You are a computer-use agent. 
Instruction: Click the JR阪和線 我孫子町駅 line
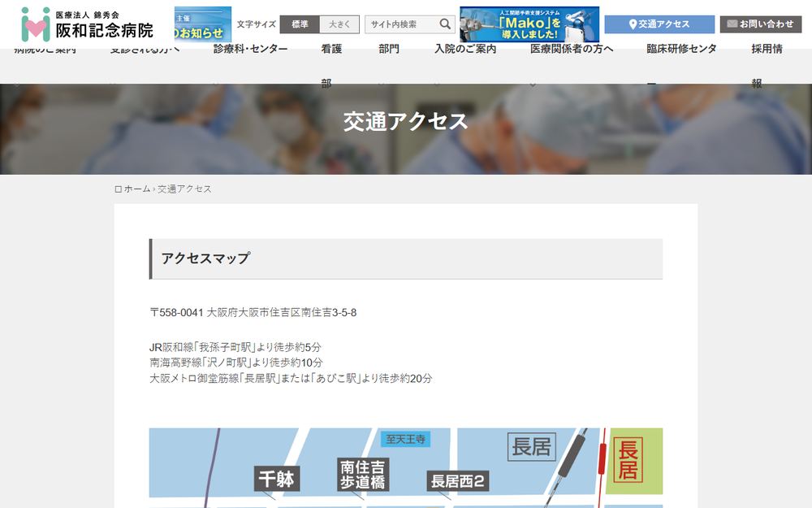(x=235, y=347)
